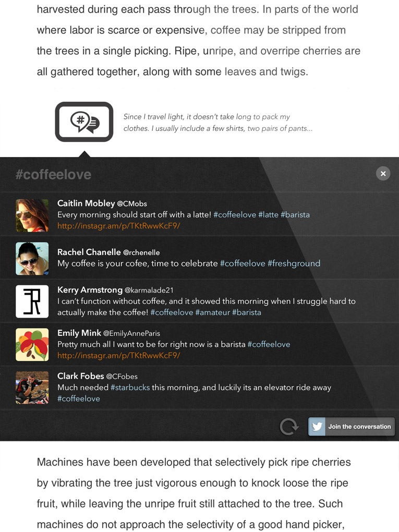Open the instagr.am link in Caitlin's tweet

(119, 226)
